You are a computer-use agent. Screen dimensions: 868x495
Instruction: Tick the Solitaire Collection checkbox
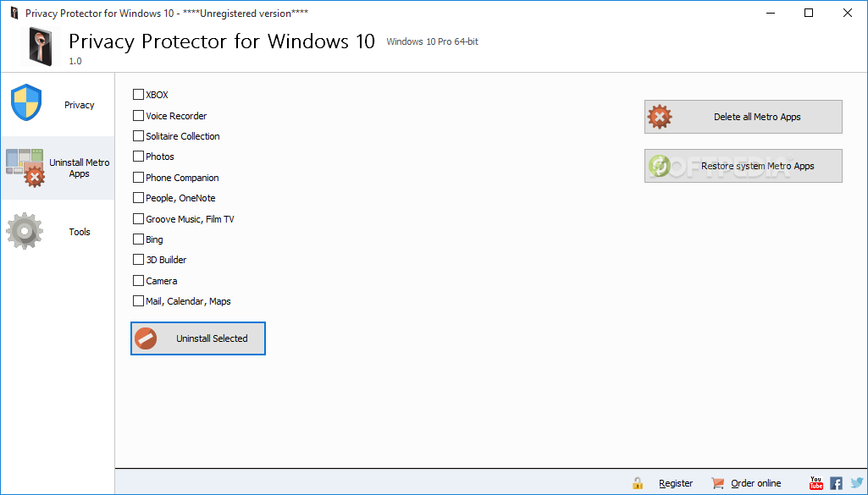pyautogui.click(x=138, y=136)
